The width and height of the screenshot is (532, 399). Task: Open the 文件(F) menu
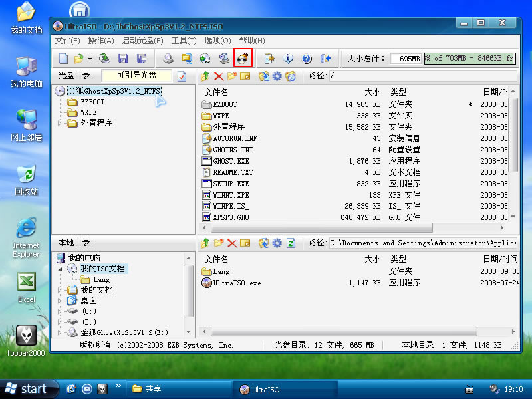click(x=68, y=41)
